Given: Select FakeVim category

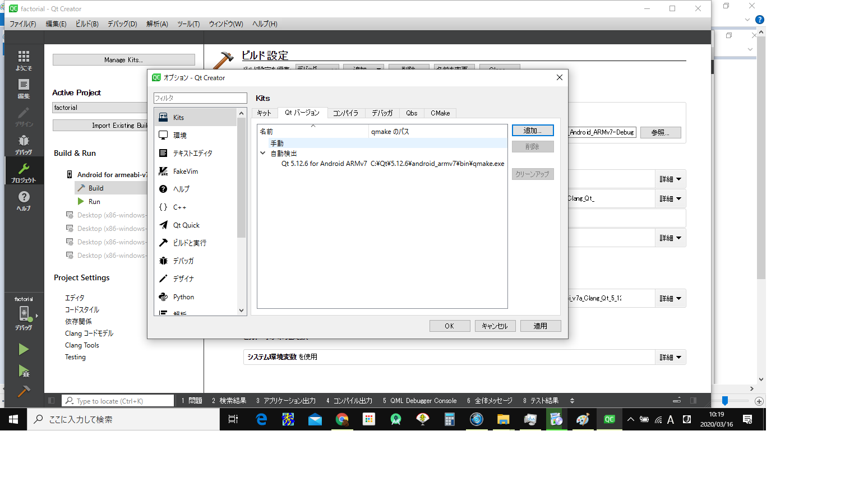Looking at the screenshot, I should [196, 171].
